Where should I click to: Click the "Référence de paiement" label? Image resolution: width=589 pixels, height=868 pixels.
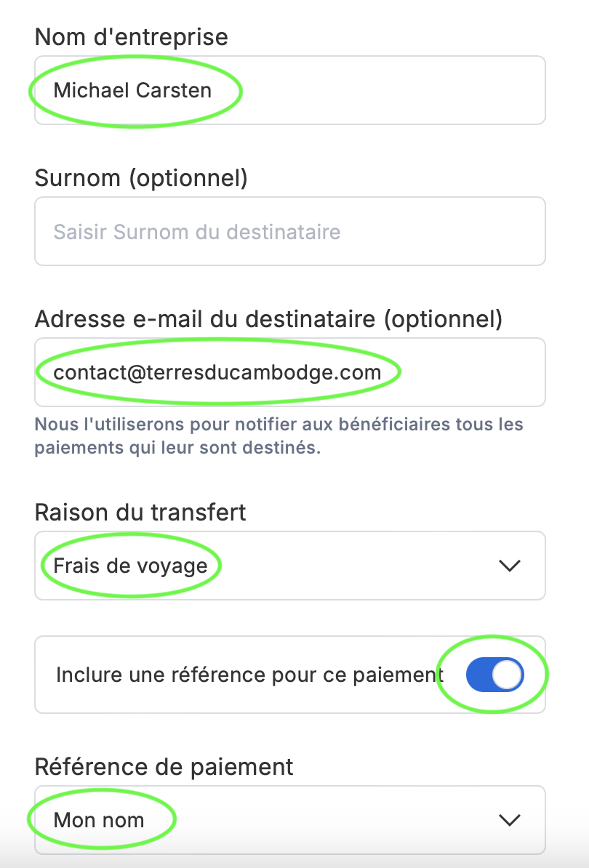tap(164, 766)
